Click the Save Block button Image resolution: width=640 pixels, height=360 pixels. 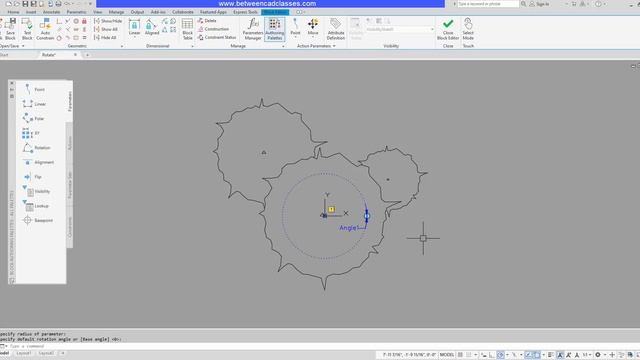point(10,29)
